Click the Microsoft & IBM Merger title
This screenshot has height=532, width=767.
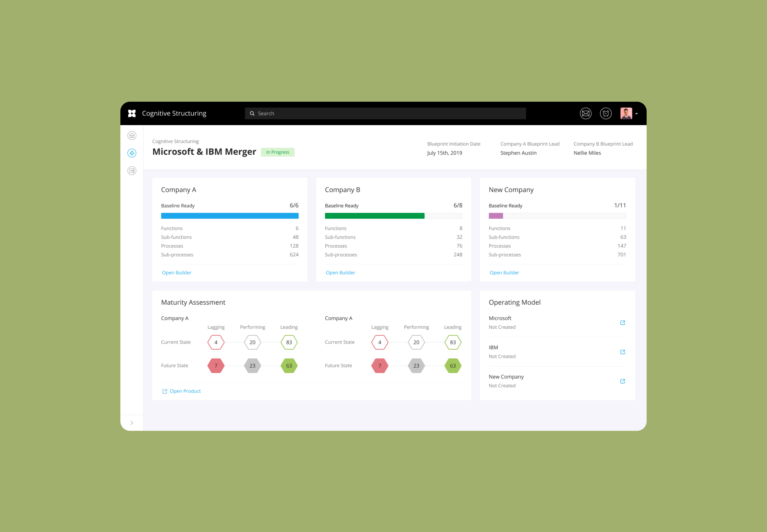(204, 152)
